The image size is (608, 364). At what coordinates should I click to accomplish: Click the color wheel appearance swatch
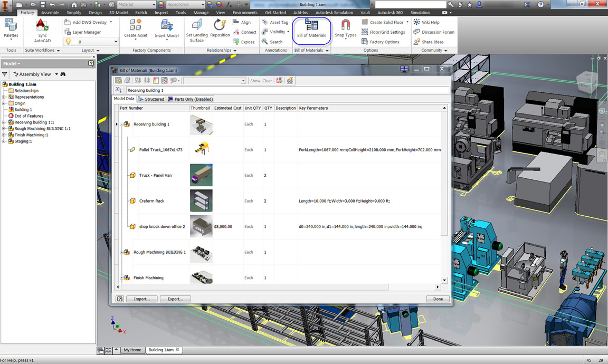tap(161, 5)
